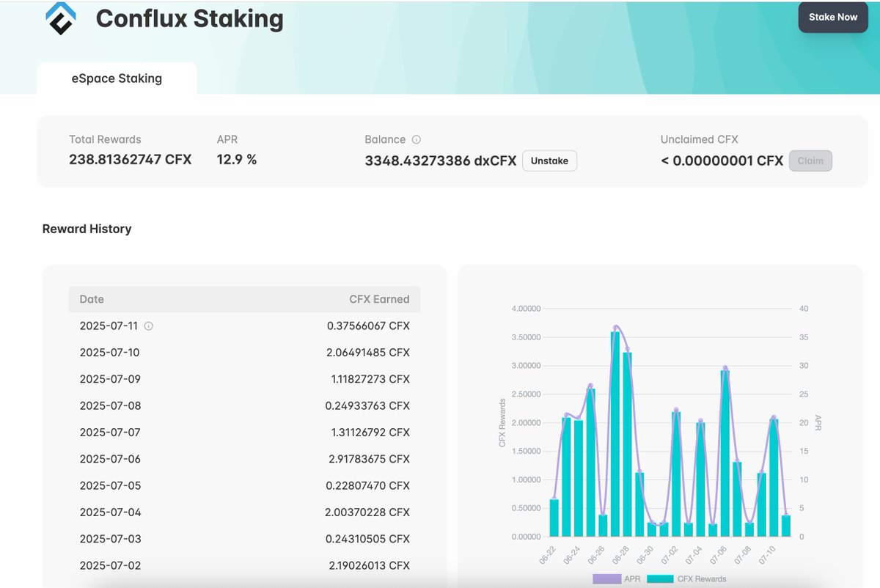Screen dimensions: 880x588
Task: Select the 2025-07-02 date cell
Action: (x=109, y=565)
